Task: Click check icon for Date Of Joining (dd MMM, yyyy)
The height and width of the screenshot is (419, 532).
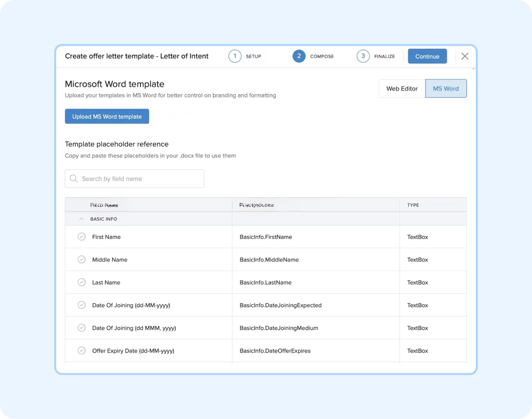Action: tap(81, 327)
